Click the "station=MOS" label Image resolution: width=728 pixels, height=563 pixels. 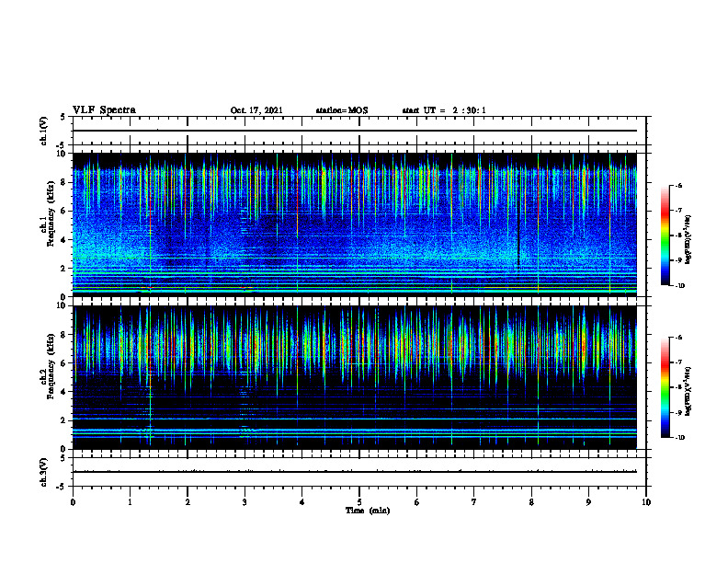(x=342, y=110)
